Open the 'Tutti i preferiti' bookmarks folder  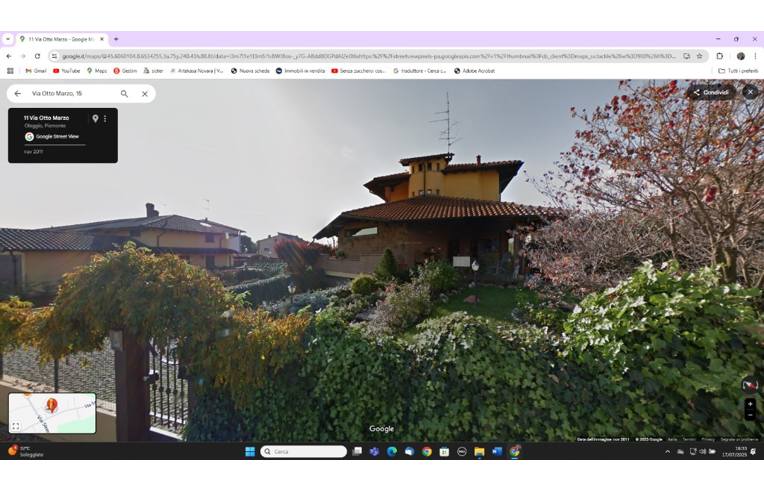(x=738, y=71)
